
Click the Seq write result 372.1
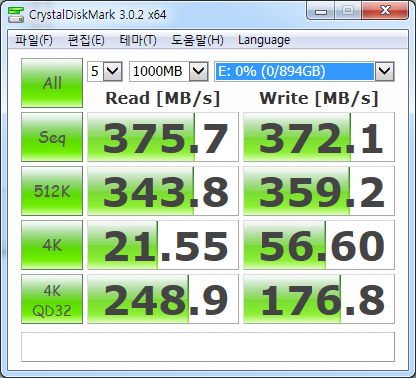click(x=319, y=137)
